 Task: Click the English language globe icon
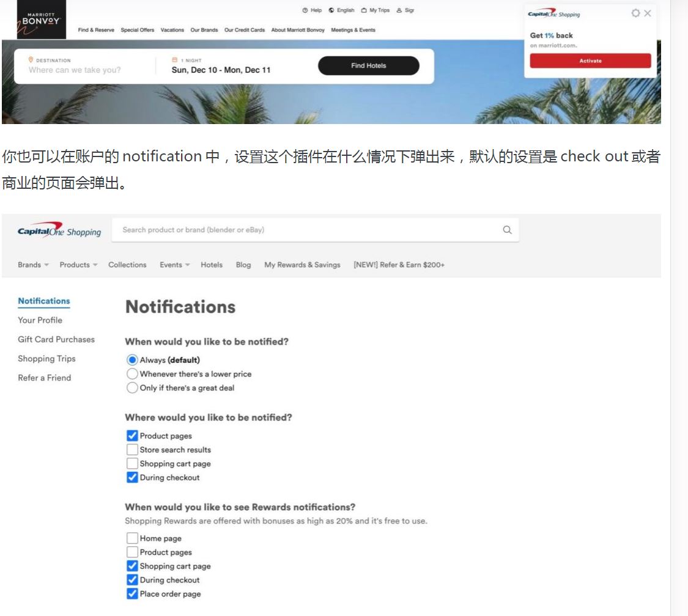[331, 10]
